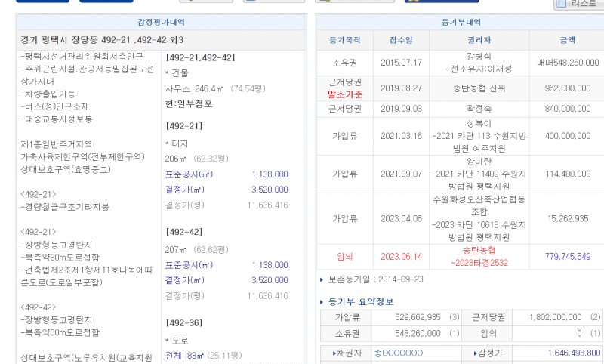The image size is (604, 364).
Task: Click 결정가(㎡) 3,520,000 under the [492-42] section
Action: coord(270,280)
